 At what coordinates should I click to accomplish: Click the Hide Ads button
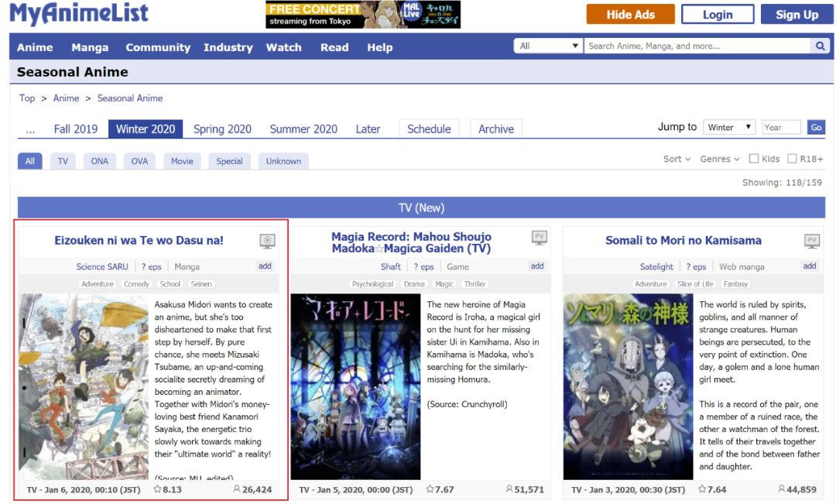coord(630,15)
